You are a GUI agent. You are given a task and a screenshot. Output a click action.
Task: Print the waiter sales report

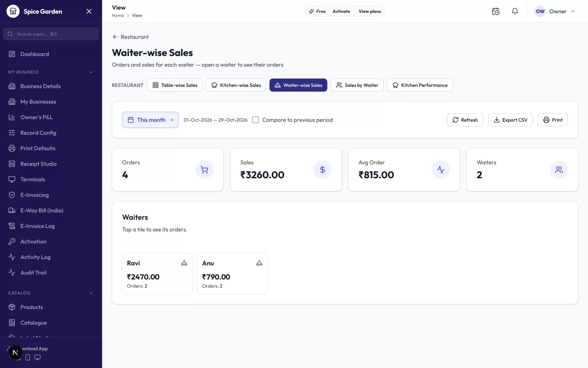coord(553,120)
